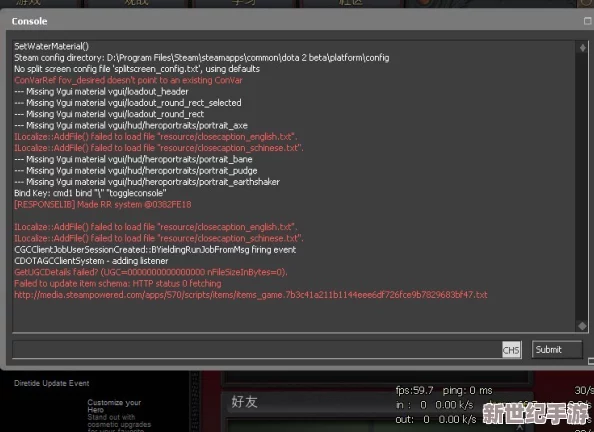Click the scrollbar down arrow in console
This screenshot has width=594, height=432.
[x=583, y=326]
